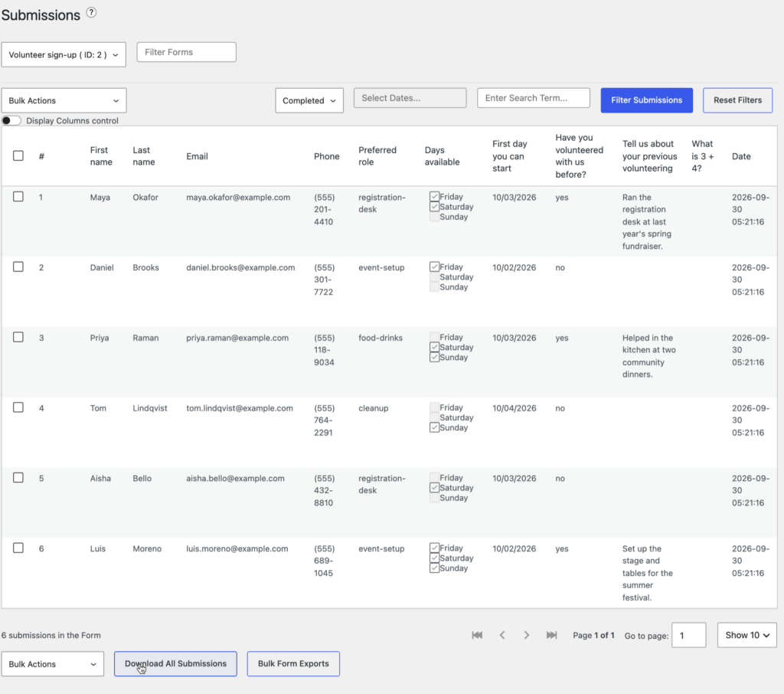Click 'Set up the stage' volunteering text
Screen dimensions: 784x694
coord(648,573)
